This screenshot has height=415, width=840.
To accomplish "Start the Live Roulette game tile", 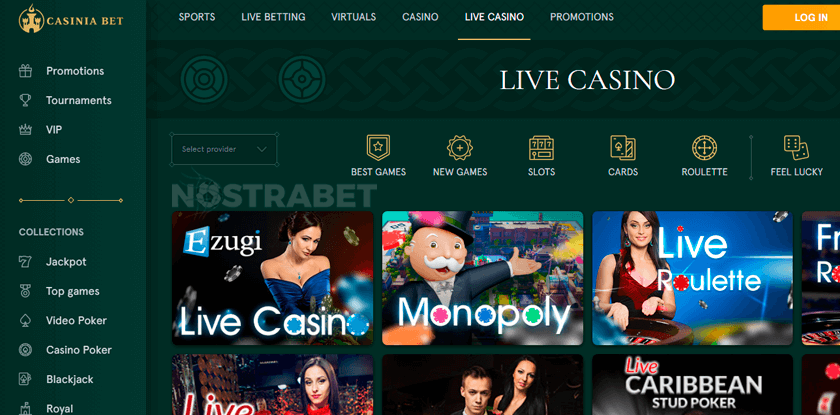I will coord(692,278).
